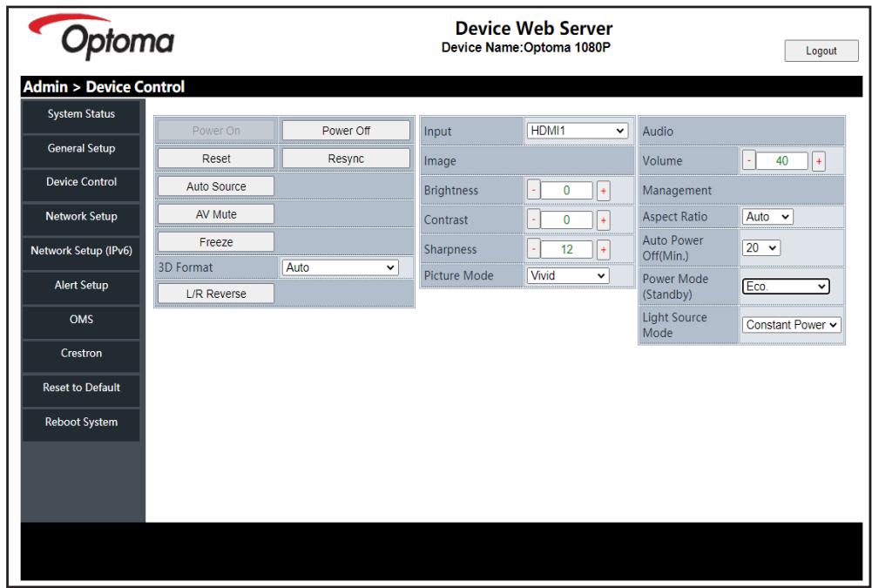Click the Optoma logo
This screenshot has height=588, width=872.
click(x=101, y=37)
